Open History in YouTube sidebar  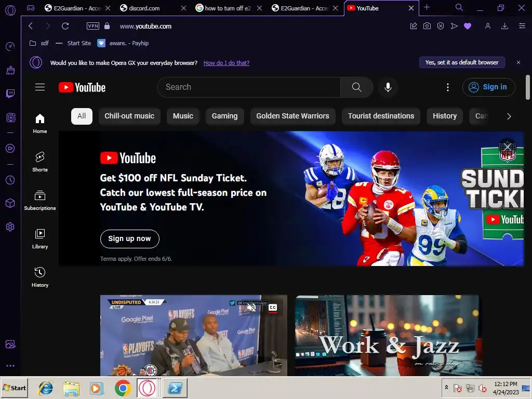(40, 277)
